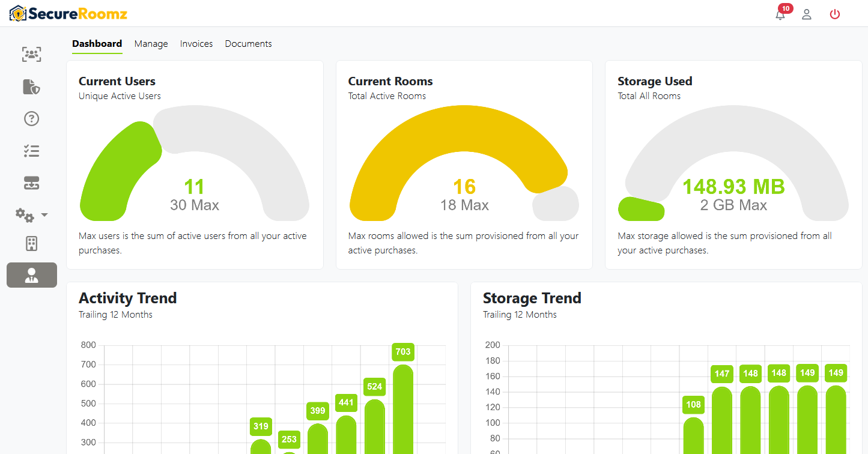This screenshot has width=868, height=454.
Task: Click the "18 Max" rooms limit
Action: click(x=464, y=205)
